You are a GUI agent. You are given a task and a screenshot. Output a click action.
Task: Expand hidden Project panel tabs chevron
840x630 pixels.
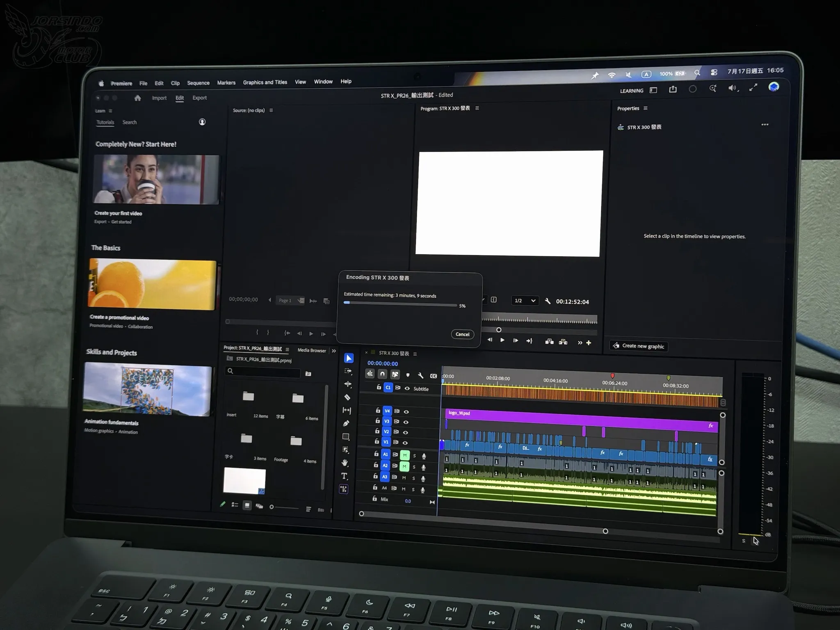[334, 351]
